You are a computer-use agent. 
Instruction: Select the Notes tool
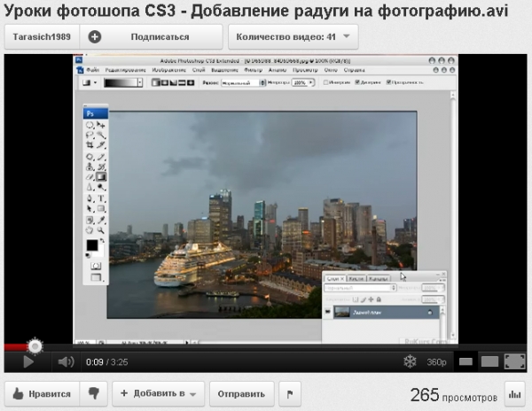(x=90, y=221)
